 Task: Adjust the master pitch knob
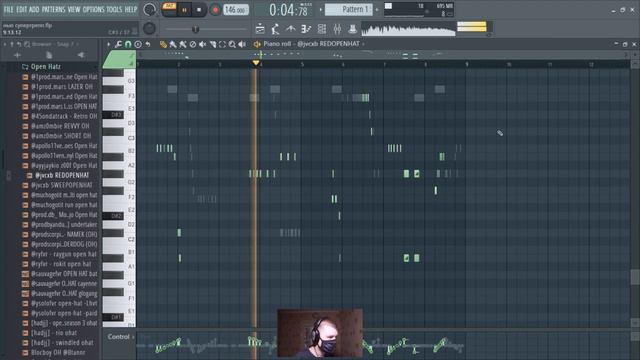(149, 28)
